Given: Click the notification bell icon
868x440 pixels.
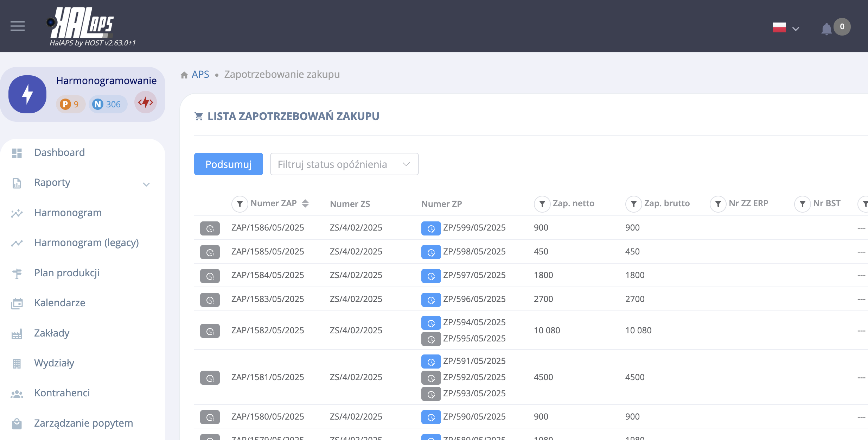Looking at the screenshot, I should click(826, 29).
